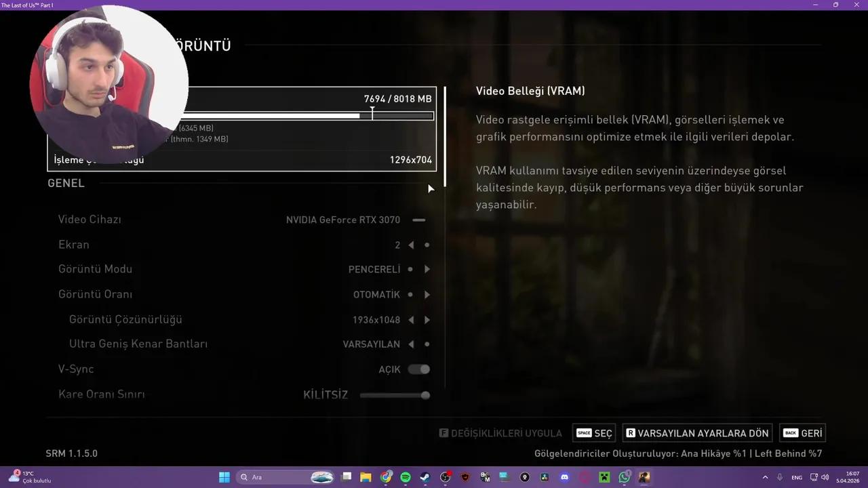This screenshot has width=868, height=488.
Task: Click the SRM 1.1.5.0 version text
Action: [x=72, y=453]
